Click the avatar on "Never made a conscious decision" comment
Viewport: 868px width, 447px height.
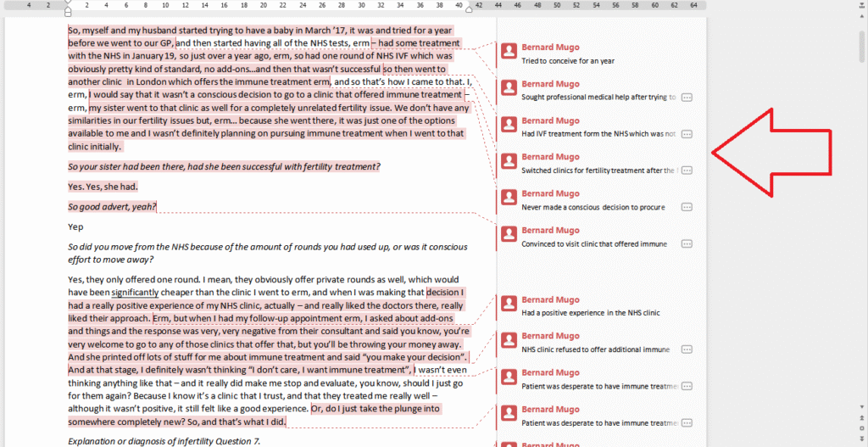(509, 198)
